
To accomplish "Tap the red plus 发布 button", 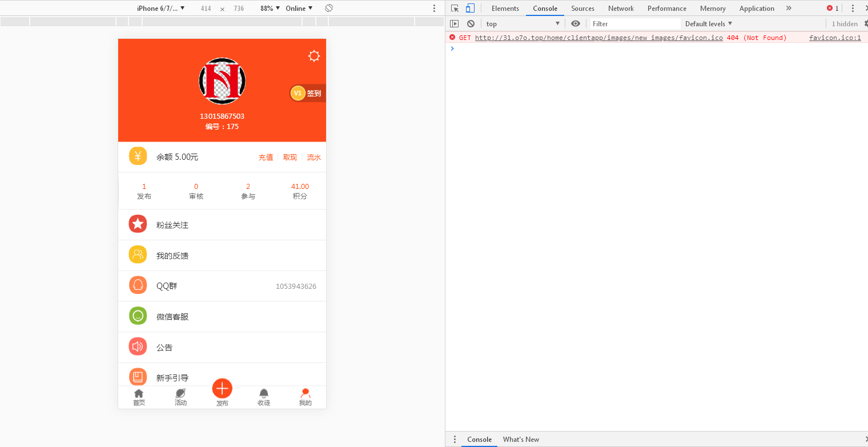I will pos(222,389).
